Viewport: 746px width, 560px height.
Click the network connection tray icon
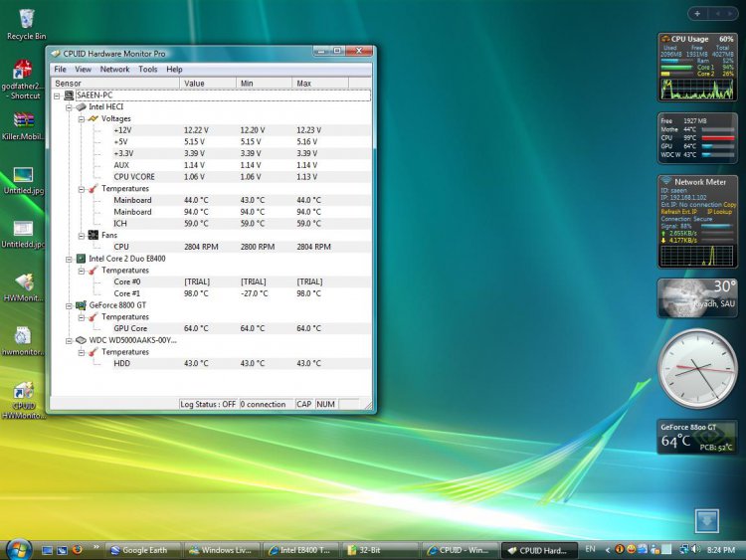click(684, 549)
